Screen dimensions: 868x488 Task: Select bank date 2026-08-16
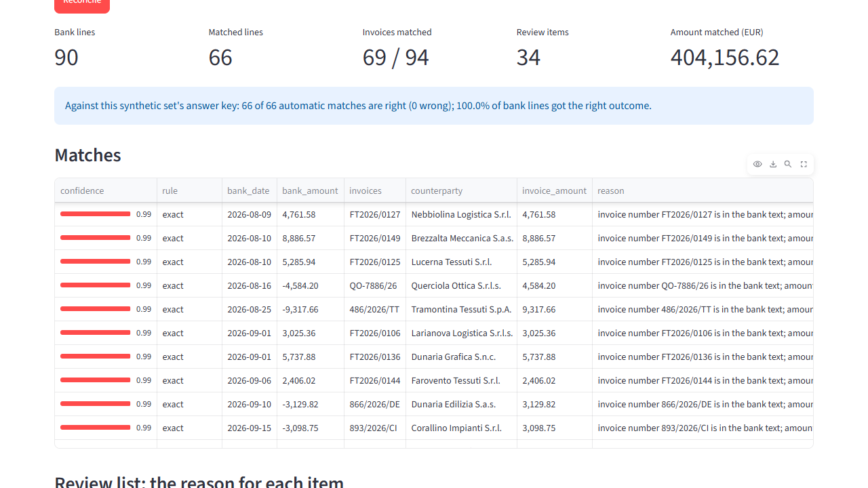pos(249,285)
